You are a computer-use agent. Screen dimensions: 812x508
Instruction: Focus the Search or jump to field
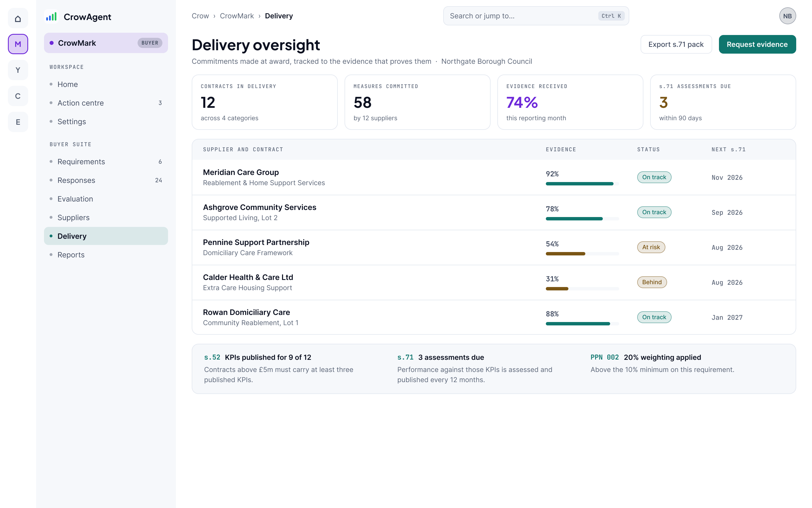click(x=536, y=16)
